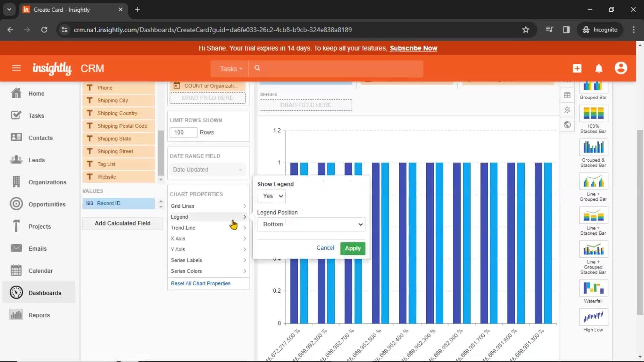The width and height of the screenshot is (644, 362).
Task: Open the Date Updated dropdown
Action: click(207, 169)
